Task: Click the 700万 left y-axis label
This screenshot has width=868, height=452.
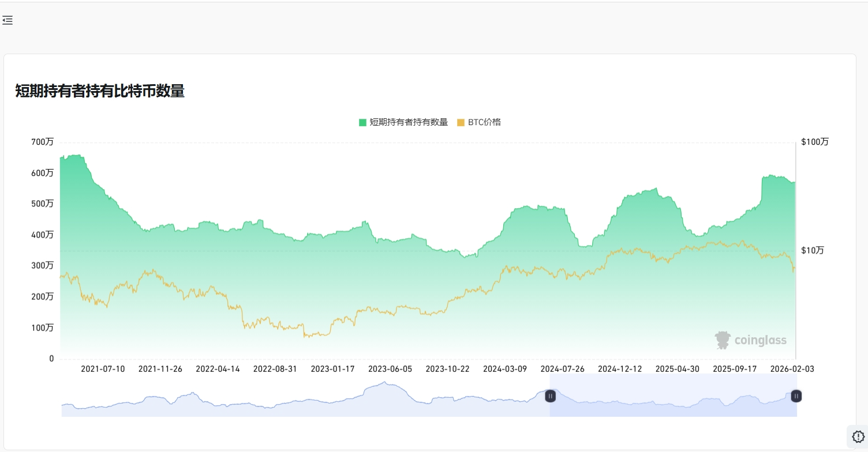Action: pyautogui.click(x=43, y=142)
